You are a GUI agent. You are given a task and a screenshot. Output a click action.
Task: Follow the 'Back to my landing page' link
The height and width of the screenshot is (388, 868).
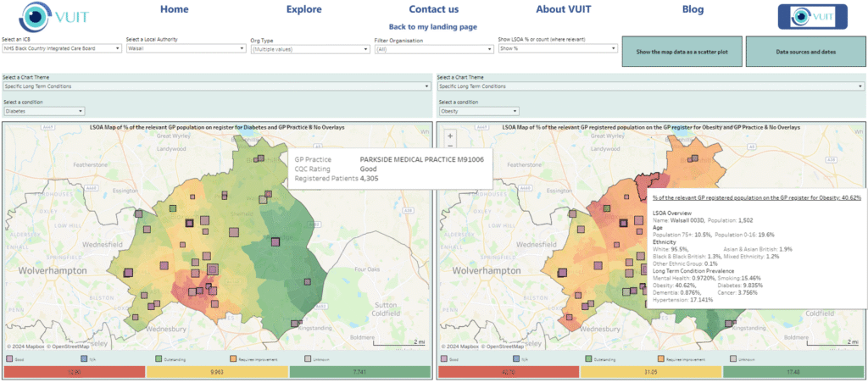(x=432, y=27)
